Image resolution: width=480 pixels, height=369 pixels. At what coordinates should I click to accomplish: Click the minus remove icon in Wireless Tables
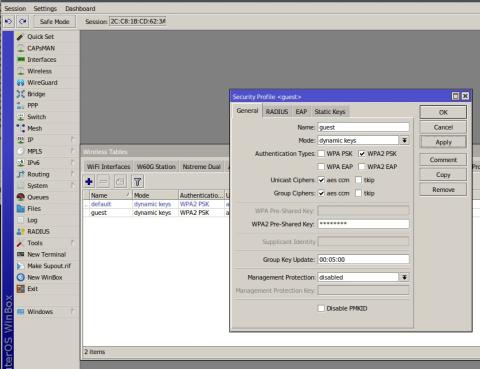click(104, 182)
